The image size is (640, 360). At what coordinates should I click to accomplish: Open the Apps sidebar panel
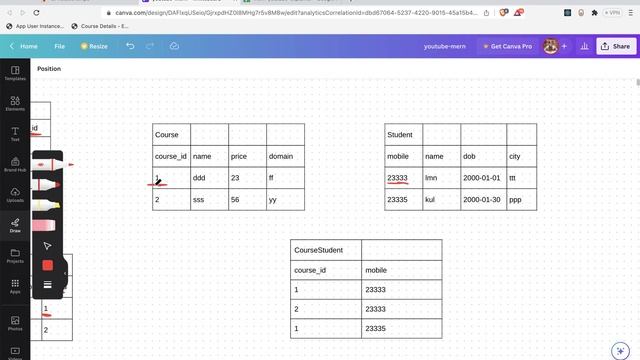point(15,286)
